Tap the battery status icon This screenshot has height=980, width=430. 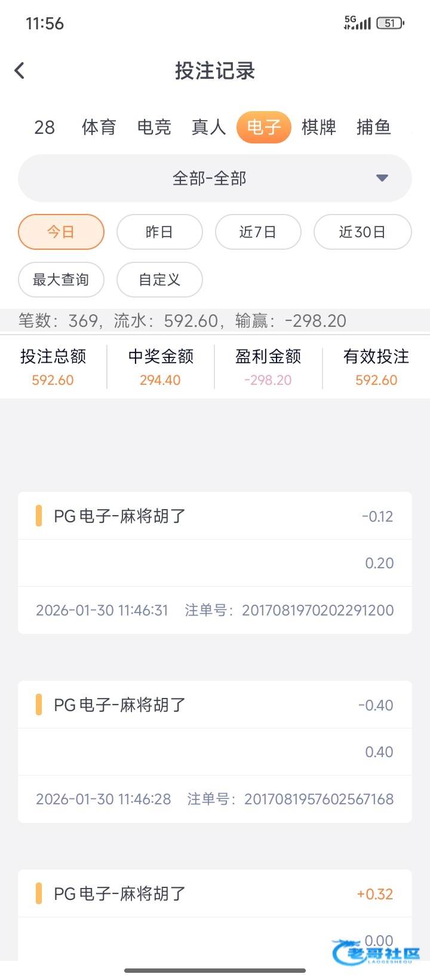(x=391, y=23)
